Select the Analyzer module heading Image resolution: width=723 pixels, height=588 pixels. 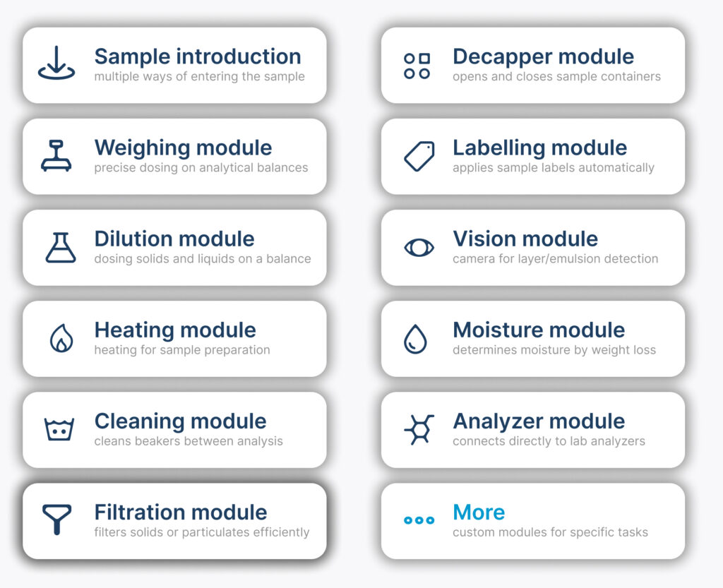pyautogui.click(x=539, y=421)
